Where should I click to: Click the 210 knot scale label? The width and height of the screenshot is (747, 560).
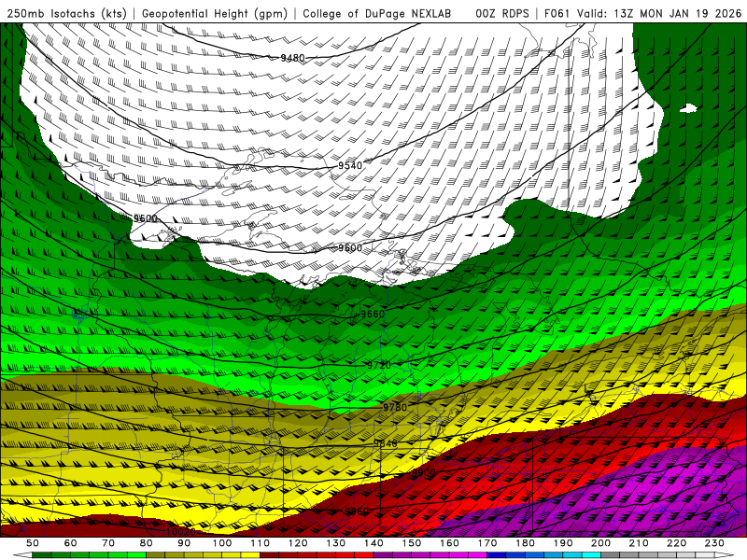[x=639, y=543]
